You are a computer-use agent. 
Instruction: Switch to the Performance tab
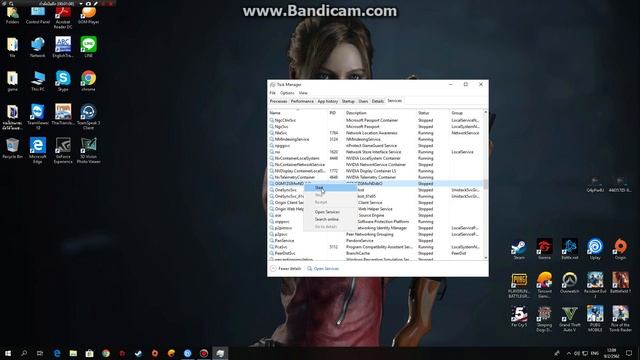pyautogui.click(x=302, y=101)
